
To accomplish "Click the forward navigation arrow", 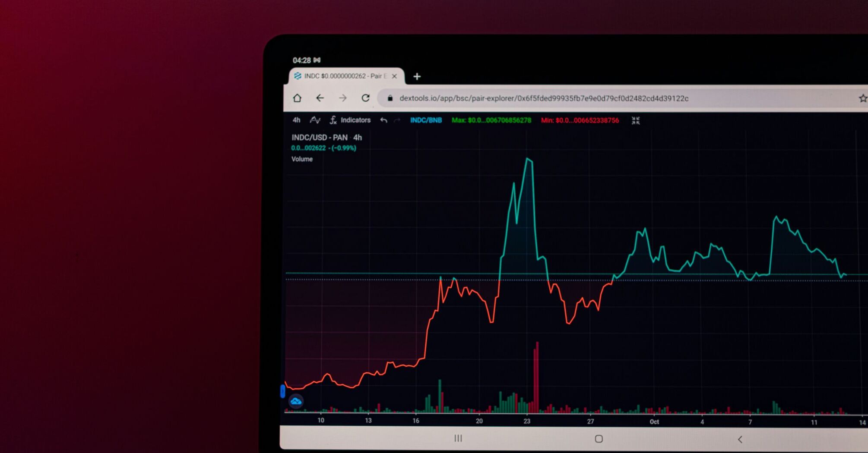I will point(343,98).
